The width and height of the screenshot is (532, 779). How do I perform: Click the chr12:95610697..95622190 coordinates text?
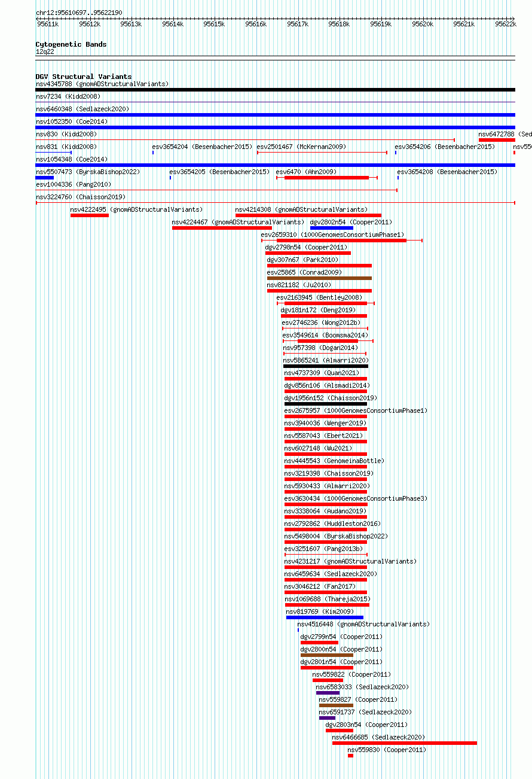(x=79, y=13)
